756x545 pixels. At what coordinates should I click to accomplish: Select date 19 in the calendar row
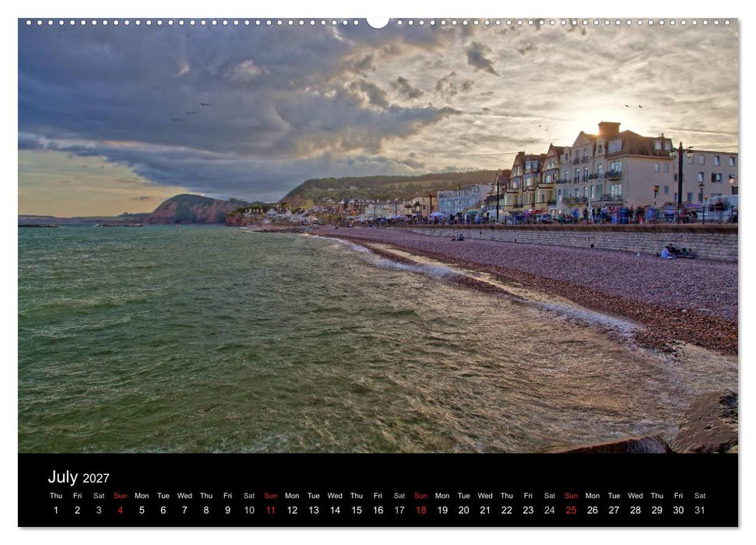tap(442, 510)
